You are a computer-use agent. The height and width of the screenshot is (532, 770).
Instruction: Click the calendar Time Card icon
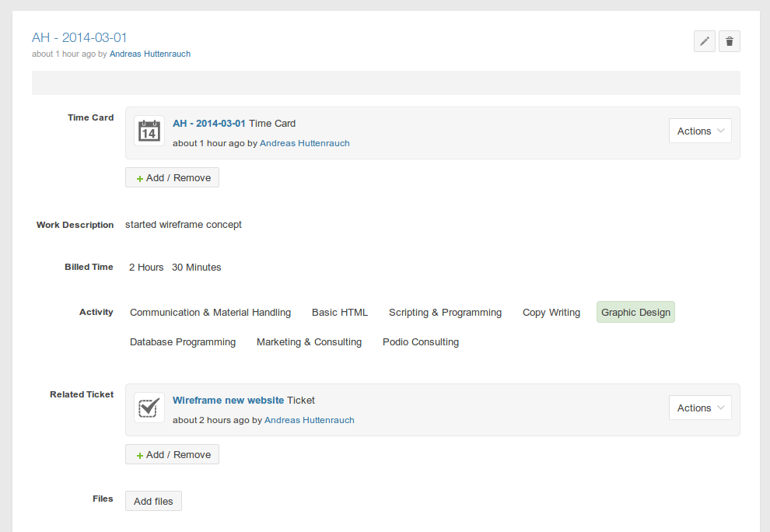pyautogui.click(x=149, y=131)
